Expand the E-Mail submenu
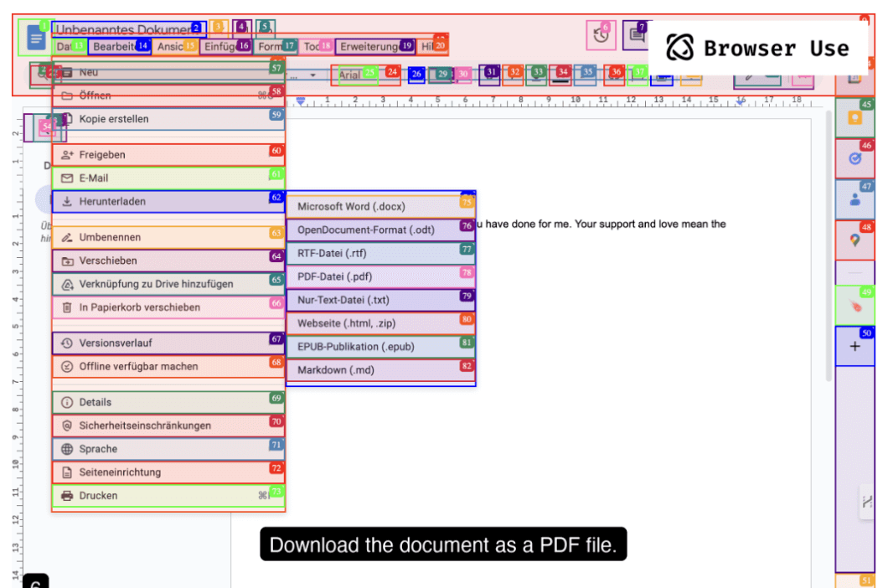 pos(168,178)
